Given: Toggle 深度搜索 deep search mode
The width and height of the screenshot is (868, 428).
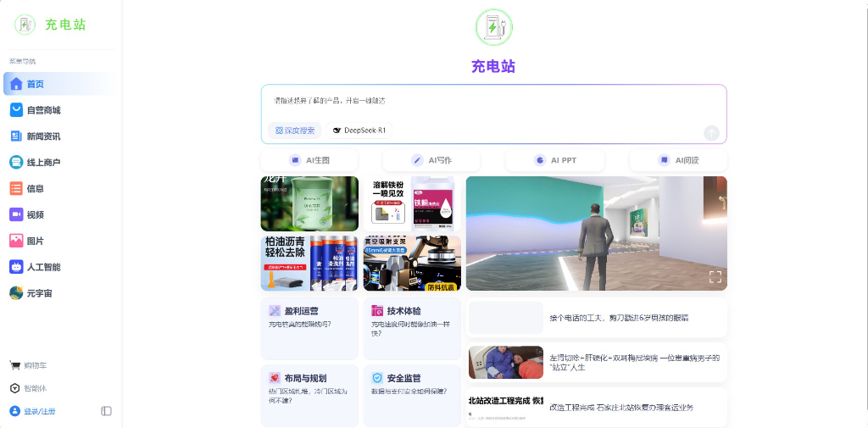Looking at the screenshot, I should pyautogui.click(x=295, y=131).
